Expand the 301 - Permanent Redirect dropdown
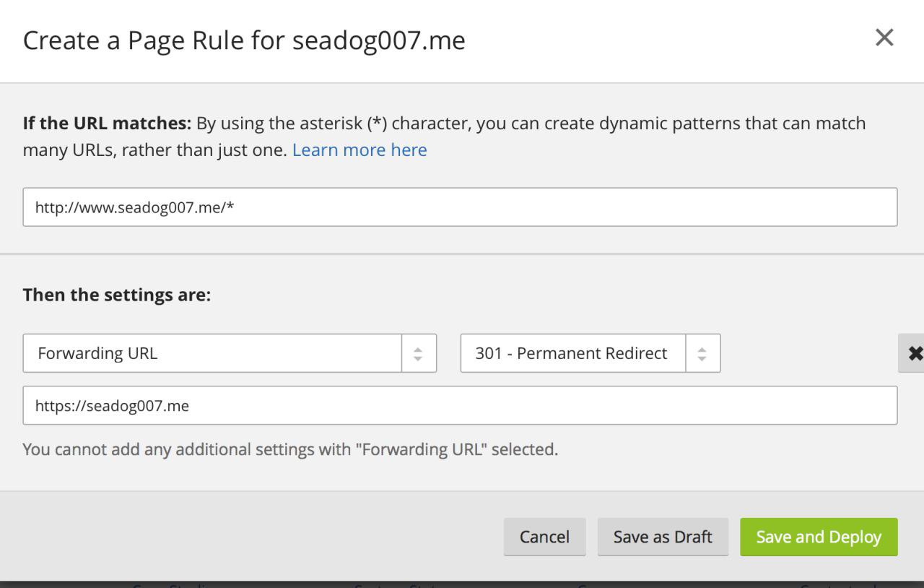The width and height of the screenshot is (924, 588). click(572, 353)
